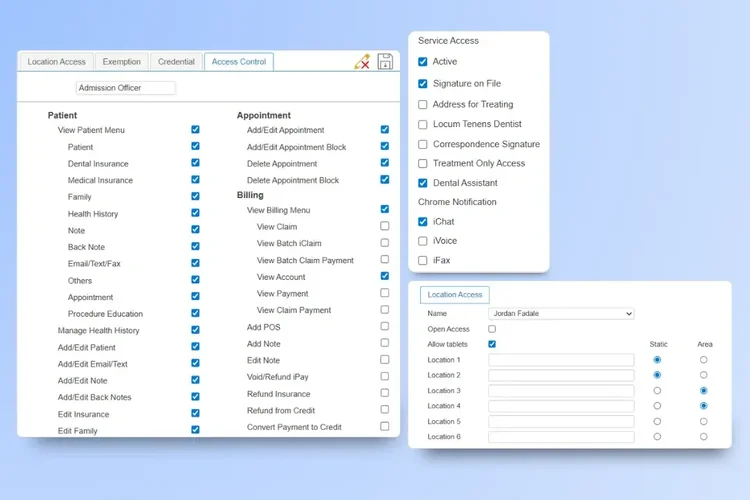Uncheck View Billing Menu checkbox
Viewport: 750px width, 500px height.
pos(385,209)
